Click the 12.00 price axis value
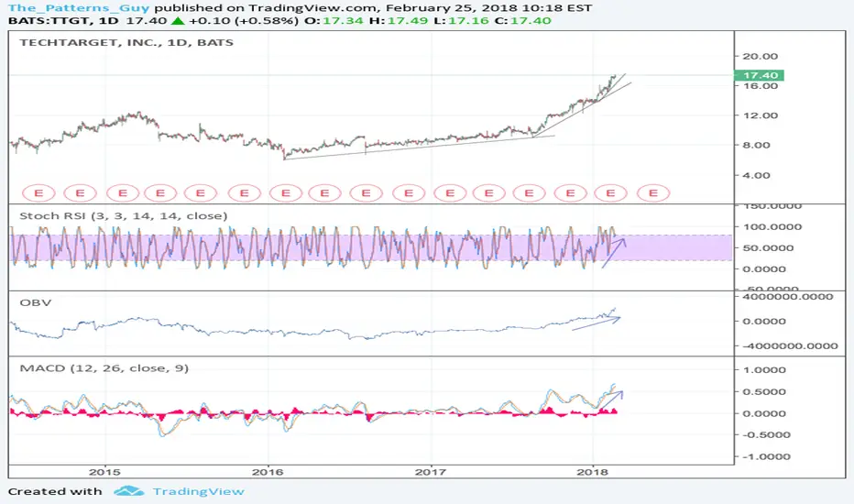854x504 pixels. coord(761,115)
